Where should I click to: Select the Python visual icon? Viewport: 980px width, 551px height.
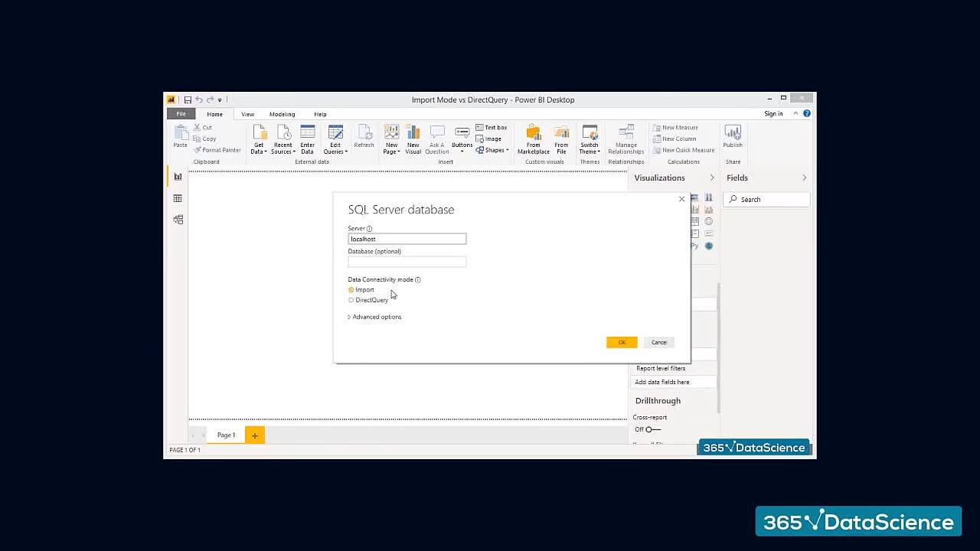pyautogui.click(x=694, y=246)
